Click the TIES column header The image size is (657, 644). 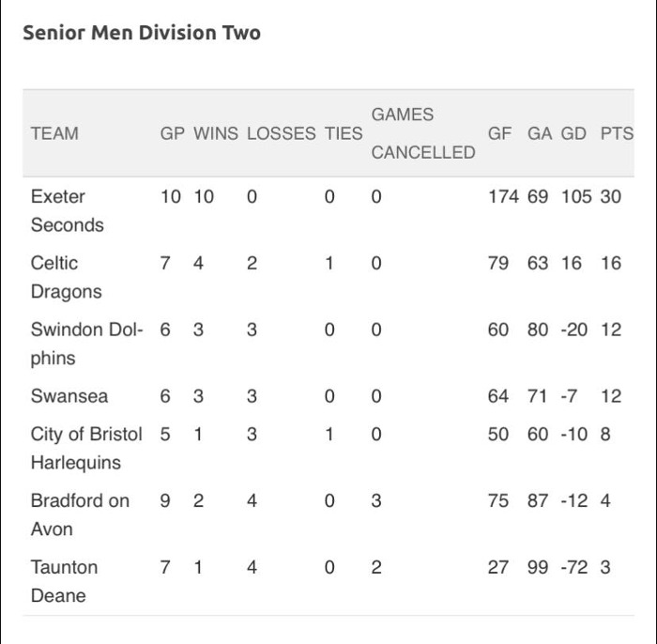click(x=344, y=133)
